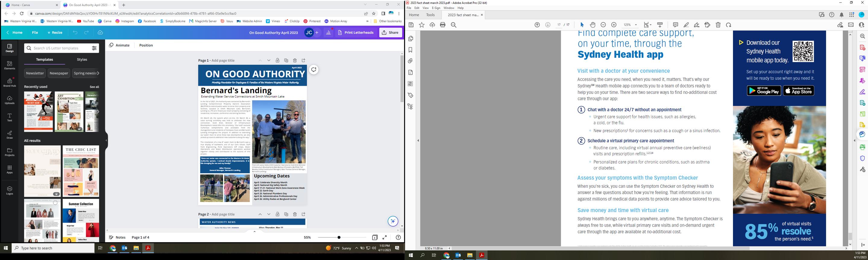Select Acrobat's highlight text tool
868x260 pixels.
[x=686, y=25]
